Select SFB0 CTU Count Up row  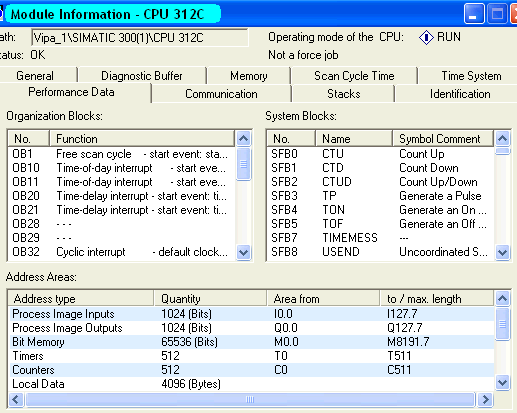[380, 154]
